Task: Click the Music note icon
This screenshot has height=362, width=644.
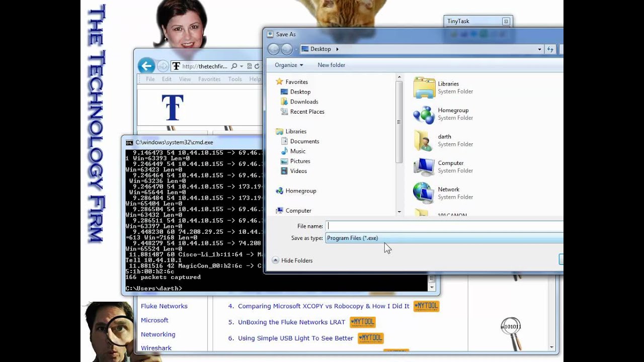Action: coord(284,151)
